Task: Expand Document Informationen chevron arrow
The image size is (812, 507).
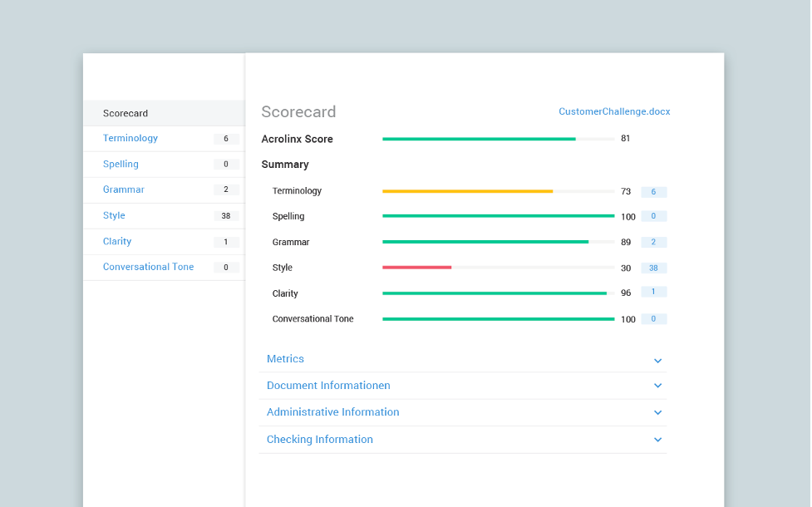Action: [657, 386]
